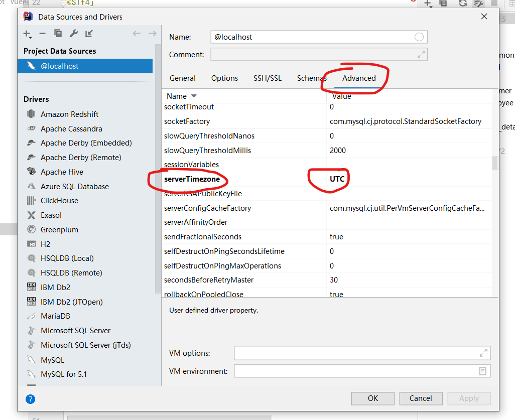Select the serverTimezone property row
The height and width of the screenshot is (420, 515).
tap(327, 179)
